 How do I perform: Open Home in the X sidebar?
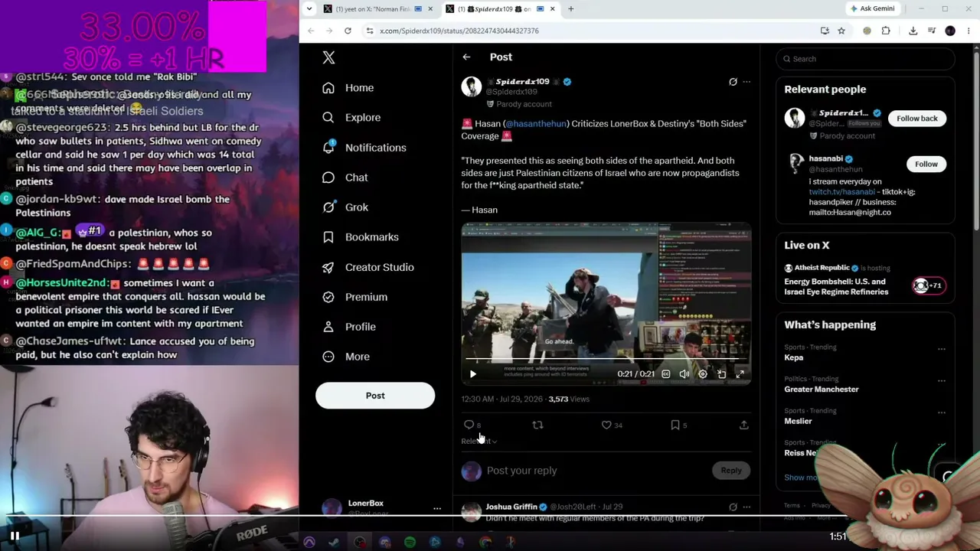348,88
